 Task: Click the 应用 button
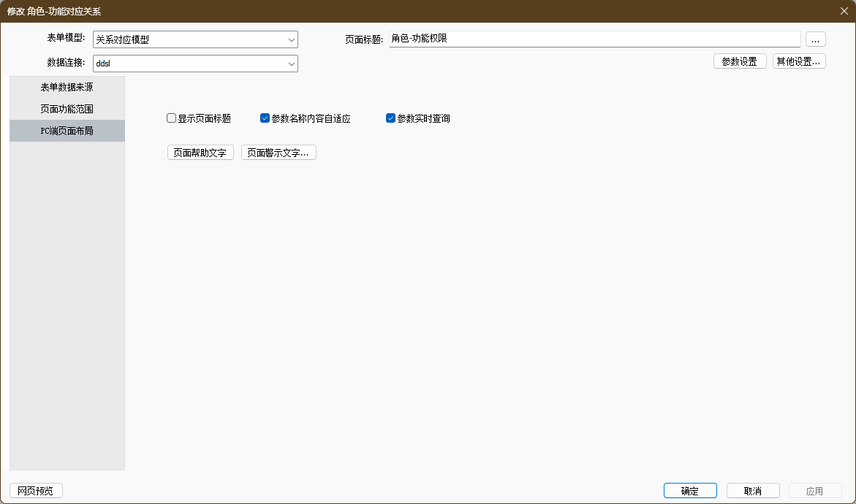coord(814,491)
